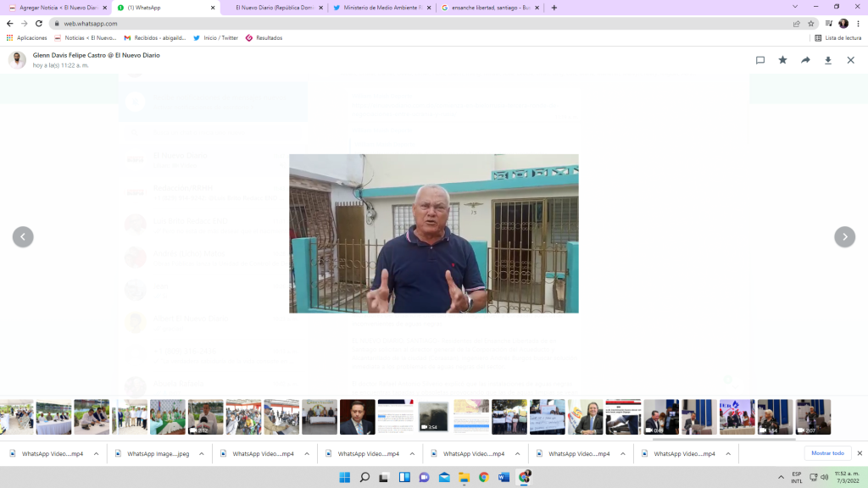
Task: Go to the next media item
Action: click(844, 237)
